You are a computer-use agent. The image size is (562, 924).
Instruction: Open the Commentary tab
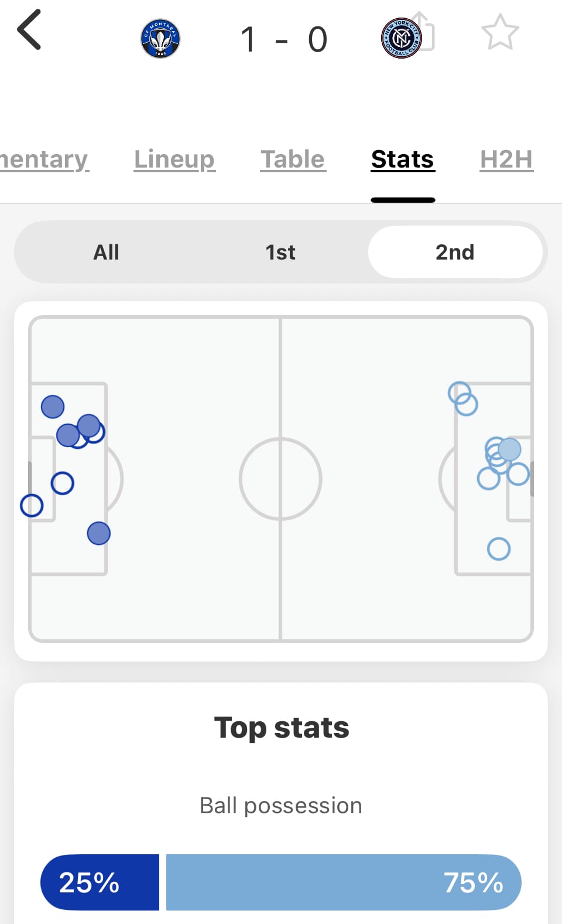[44, 159]
